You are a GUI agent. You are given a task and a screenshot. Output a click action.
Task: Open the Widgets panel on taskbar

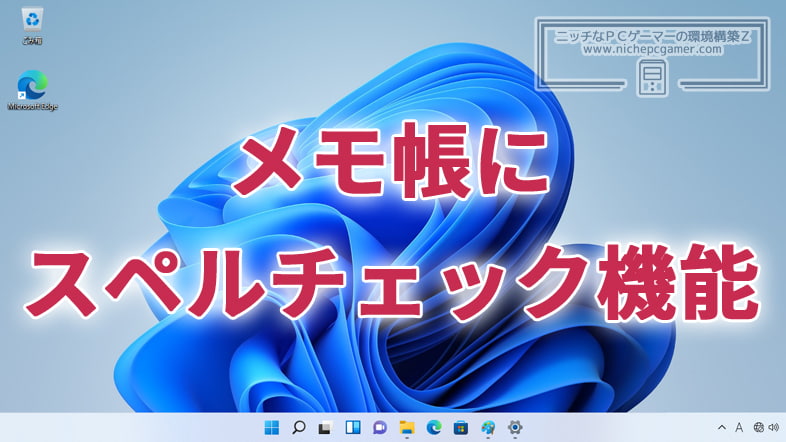click(353, 427)
